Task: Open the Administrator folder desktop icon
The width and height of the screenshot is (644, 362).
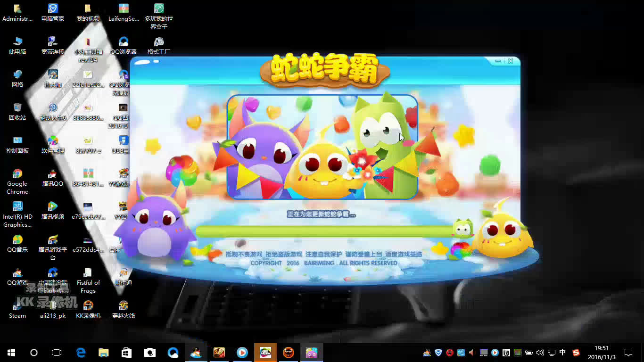Action: [17, 13]
